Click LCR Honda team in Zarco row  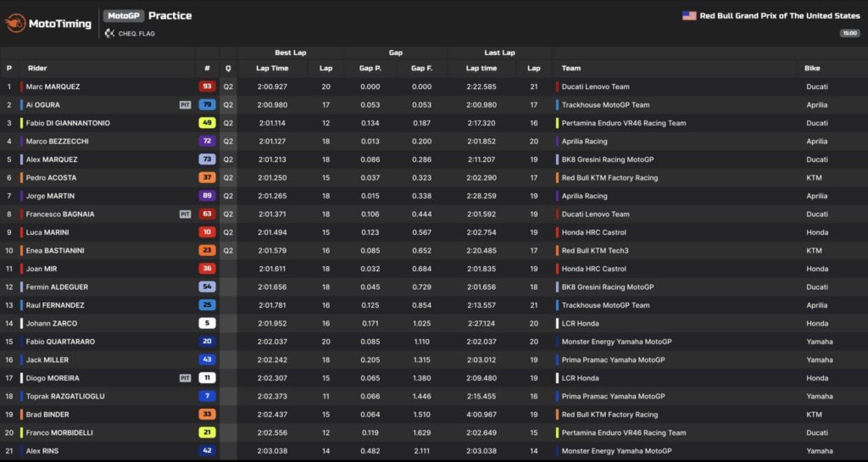point(580,323)
